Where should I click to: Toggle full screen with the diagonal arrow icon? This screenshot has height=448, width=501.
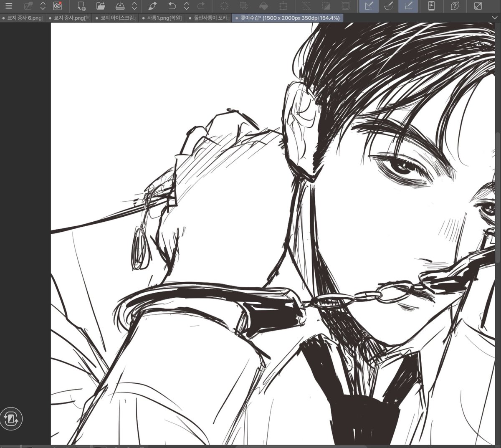478,6
